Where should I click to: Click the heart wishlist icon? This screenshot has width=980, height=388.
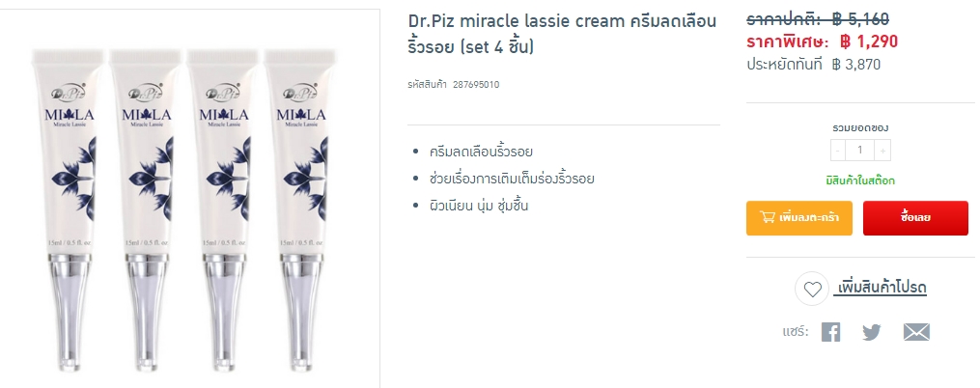[x=812, y=290]
